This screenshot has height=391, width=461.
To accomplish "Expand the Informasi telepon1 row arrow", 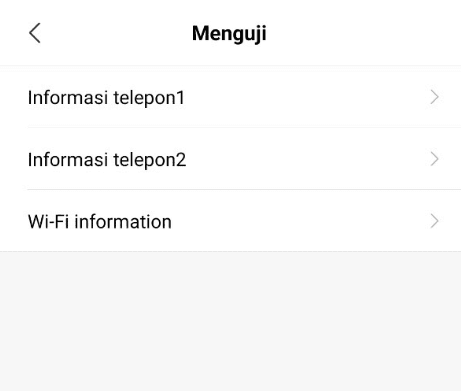I will pyautogui.click(x=434, y=97).
